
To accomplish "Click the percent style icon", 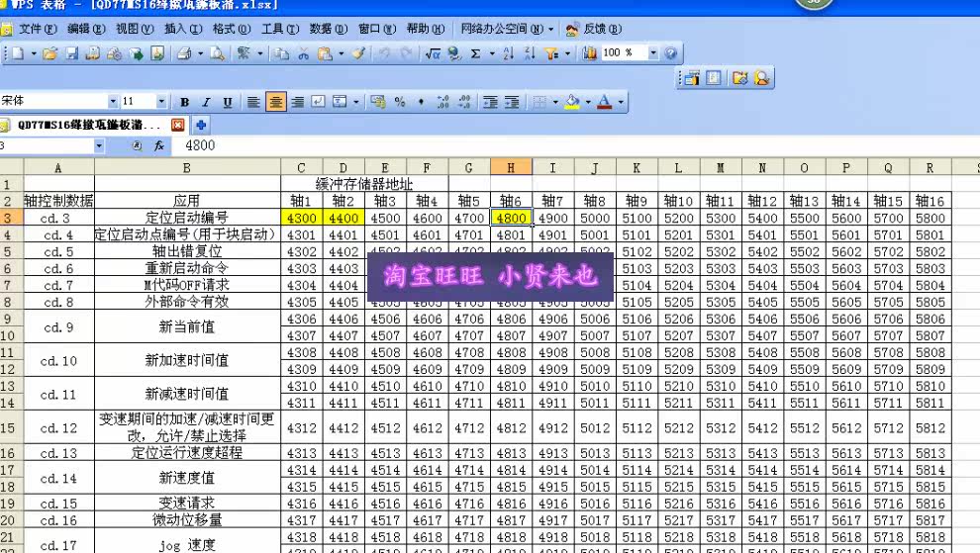I will pyautogui.click(x=400, y=102).
